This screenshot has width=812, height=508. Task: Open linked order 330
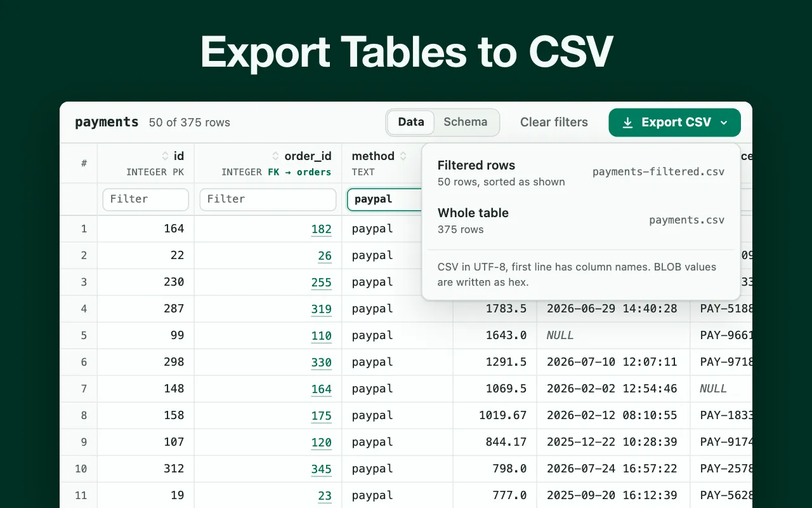[x=322, y=363]
